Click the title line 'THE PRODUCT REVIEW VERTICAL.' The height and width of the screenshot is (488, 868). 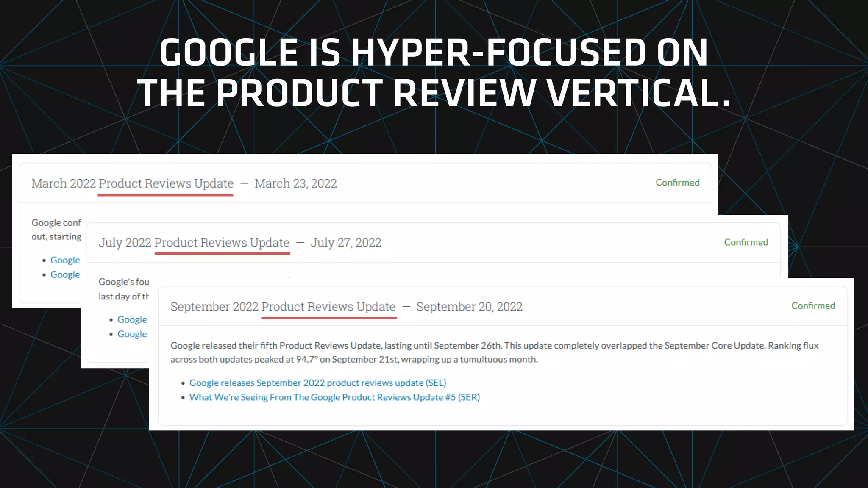434,93
